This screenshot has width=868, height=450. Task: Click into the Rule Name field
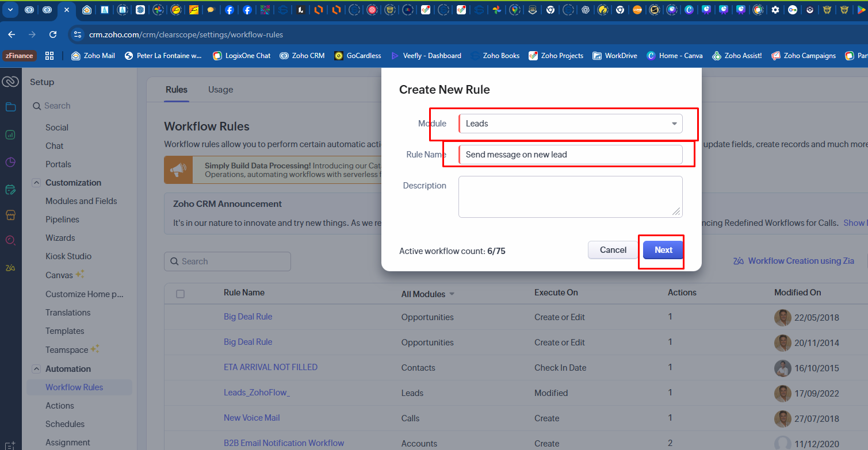point(570,155)
